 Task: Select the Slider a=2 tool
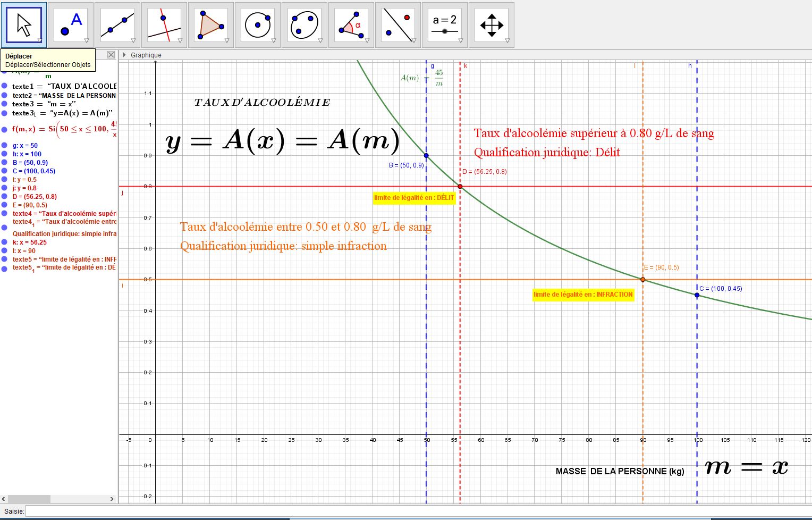coord(445,24)
